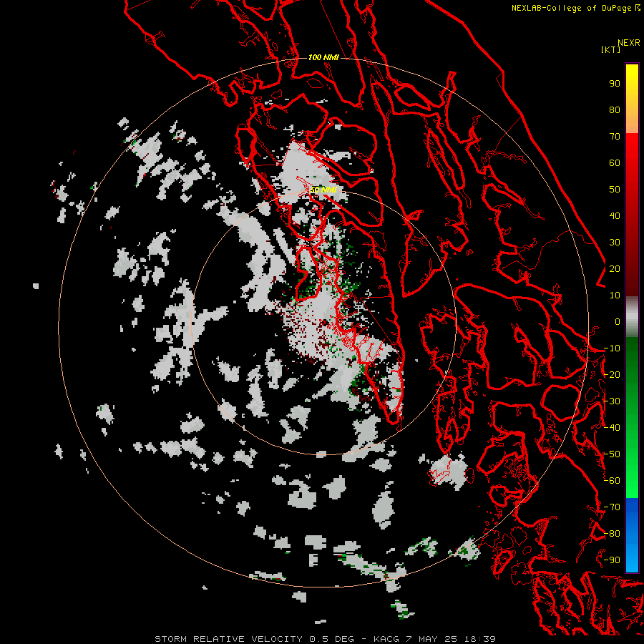Select the 0 value on velocity scale
Viewport: 644px width, 644px height.
point(618,321)
